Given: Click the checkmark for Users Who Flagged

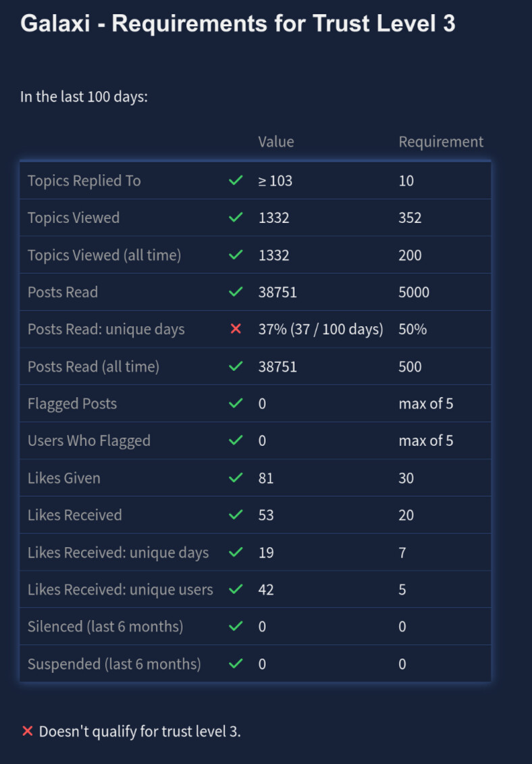Looking at the screenshot, I should point(236,440).
